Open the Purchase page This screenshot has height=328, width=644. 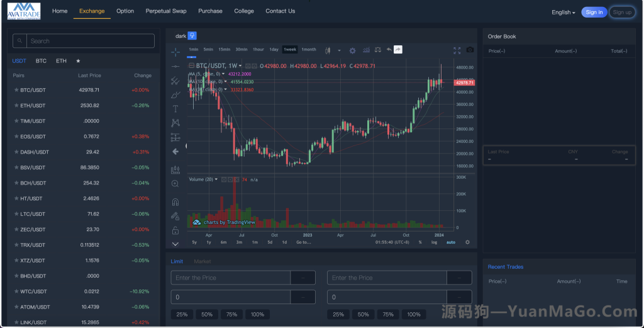[210, 11]
